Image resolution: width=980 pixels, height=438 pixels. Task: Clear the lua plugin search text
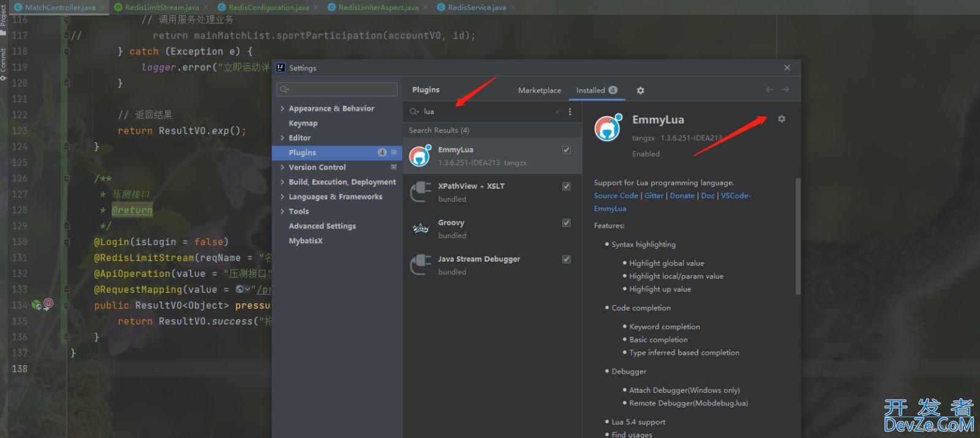pos(557,111)
